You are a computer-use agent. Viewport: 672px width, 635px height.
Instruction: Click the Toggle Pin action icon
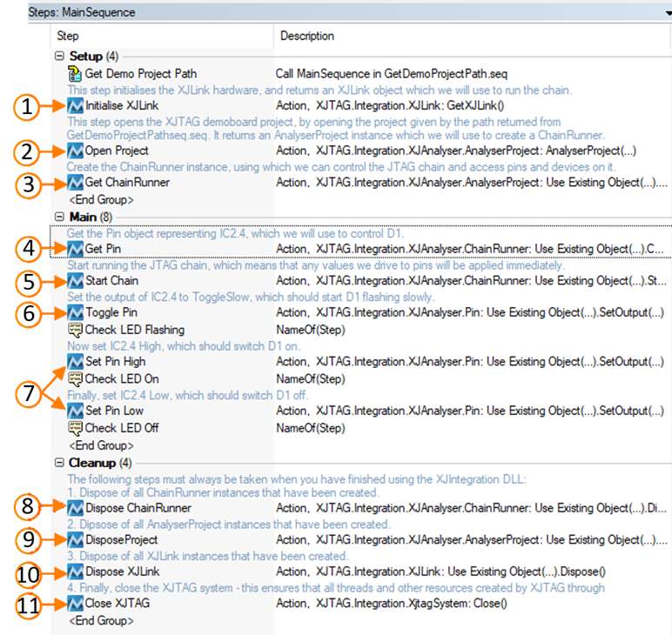(75, 312)
